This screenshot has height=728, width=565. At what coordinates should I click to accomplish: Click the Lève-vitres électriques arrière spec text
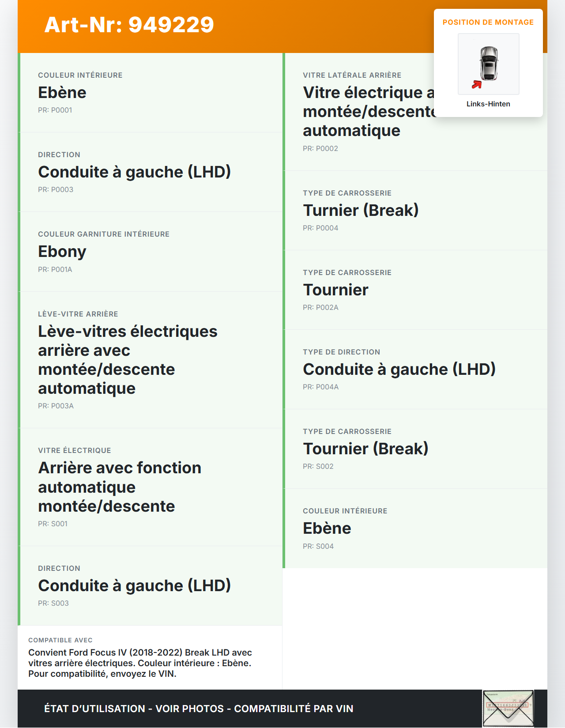pyautogui.click(x=127, y=360)
